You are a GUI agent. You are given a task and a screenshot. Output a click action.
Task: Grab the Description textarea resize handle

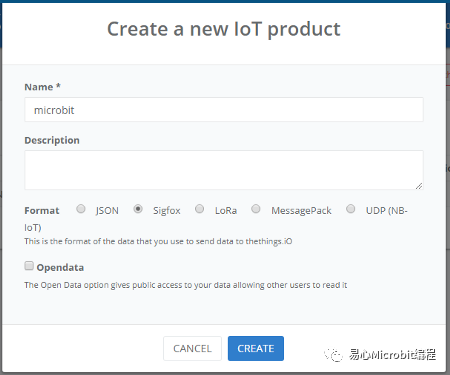(x=419, y=186)
